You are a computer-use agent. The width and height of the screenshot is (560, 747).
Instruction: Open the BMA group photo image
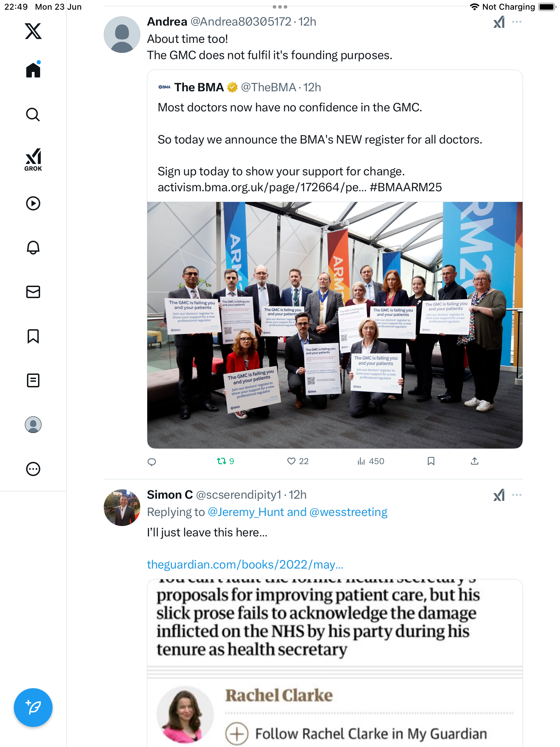click(335, 325)
